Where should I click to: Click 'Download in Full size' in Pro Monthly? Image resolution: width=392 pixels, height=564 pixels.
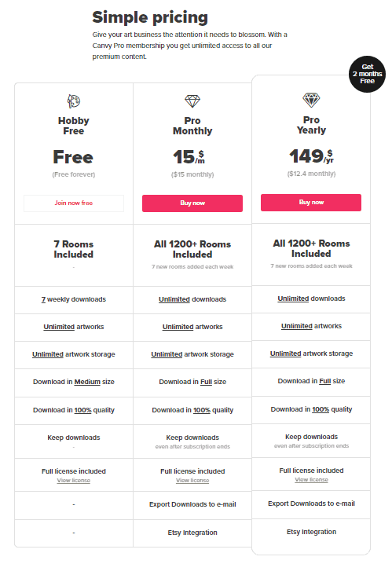pos(192,382)
